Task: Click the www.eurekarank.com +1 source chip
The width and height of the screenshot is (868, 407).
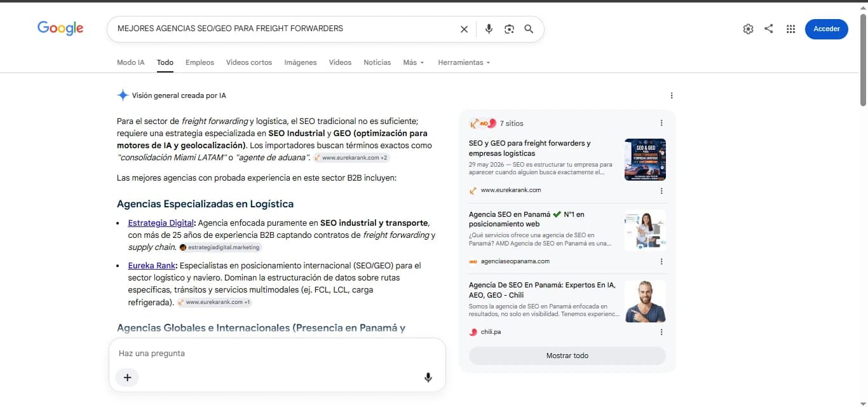Action: coord(215,303)
